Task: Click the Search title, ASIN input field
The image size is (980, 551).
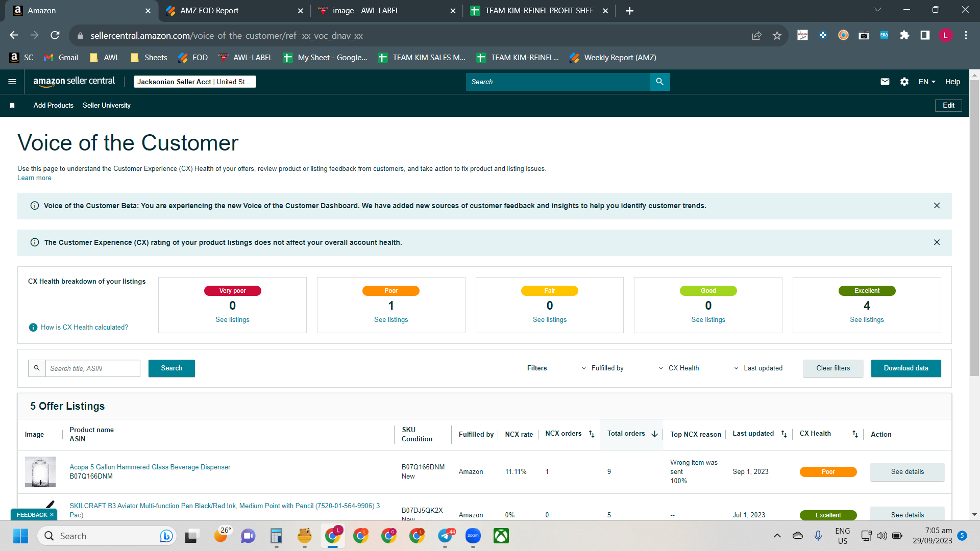Action: (93, 368)
